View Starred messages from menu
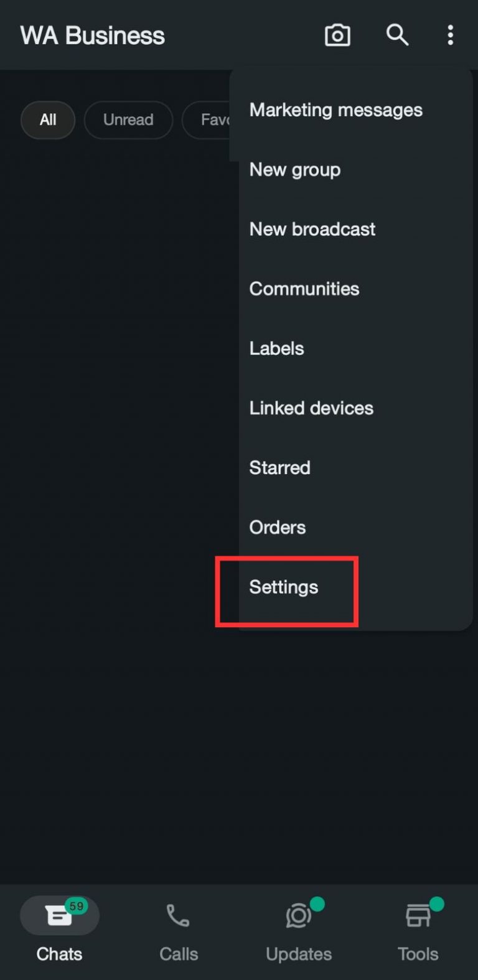Image resolution: width=478 pixels, height=980 pixels. [280, 468]
